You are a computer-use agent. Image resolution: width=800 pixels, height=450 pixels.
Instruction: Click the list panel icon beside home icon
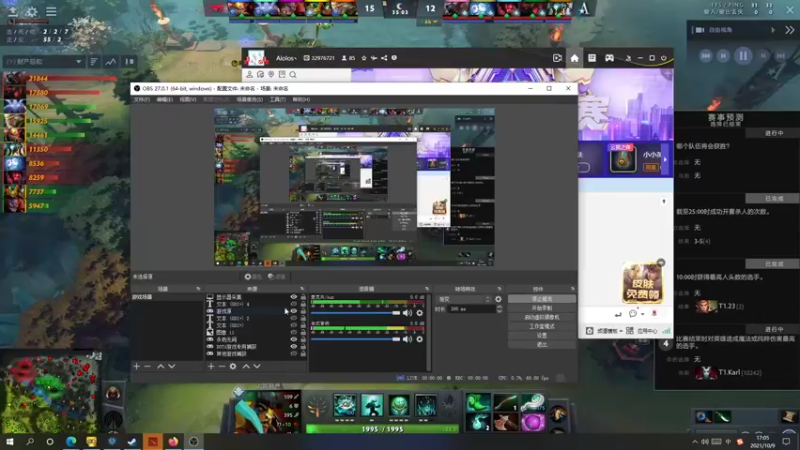pos(592,58)
